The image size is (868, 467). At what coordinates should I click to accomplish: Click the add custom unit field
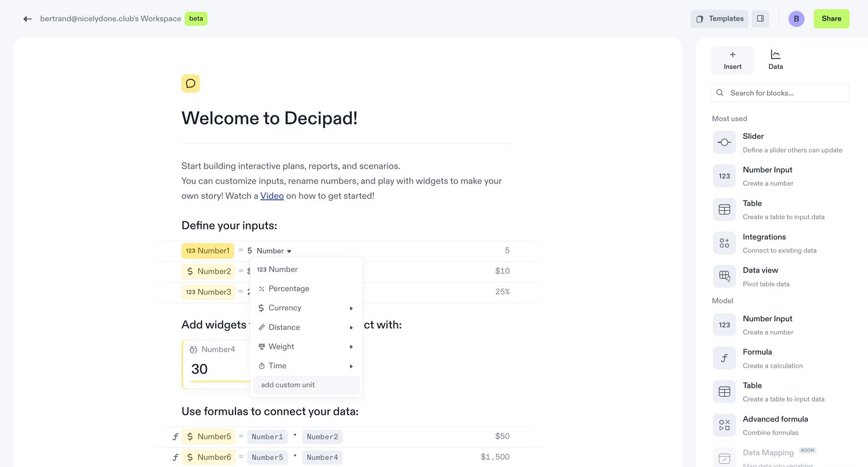[306, 385]
